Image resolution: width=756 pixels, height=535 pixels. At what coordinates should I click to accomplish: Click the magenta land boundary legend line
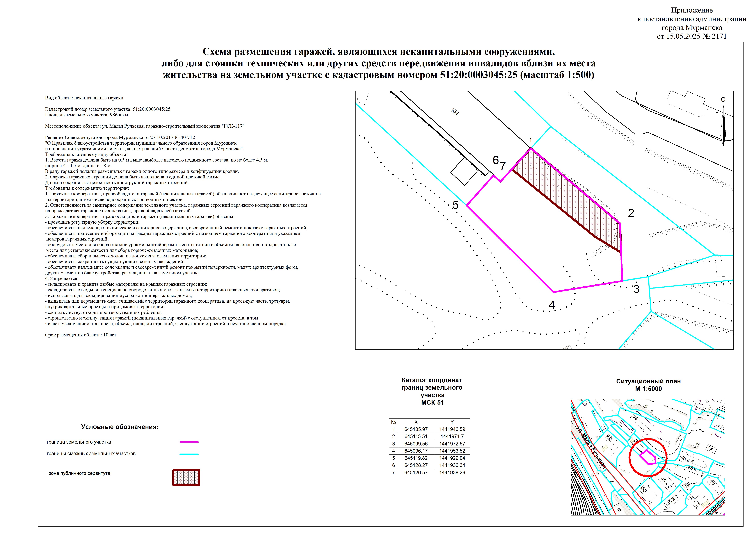click(x=189, y=442)
